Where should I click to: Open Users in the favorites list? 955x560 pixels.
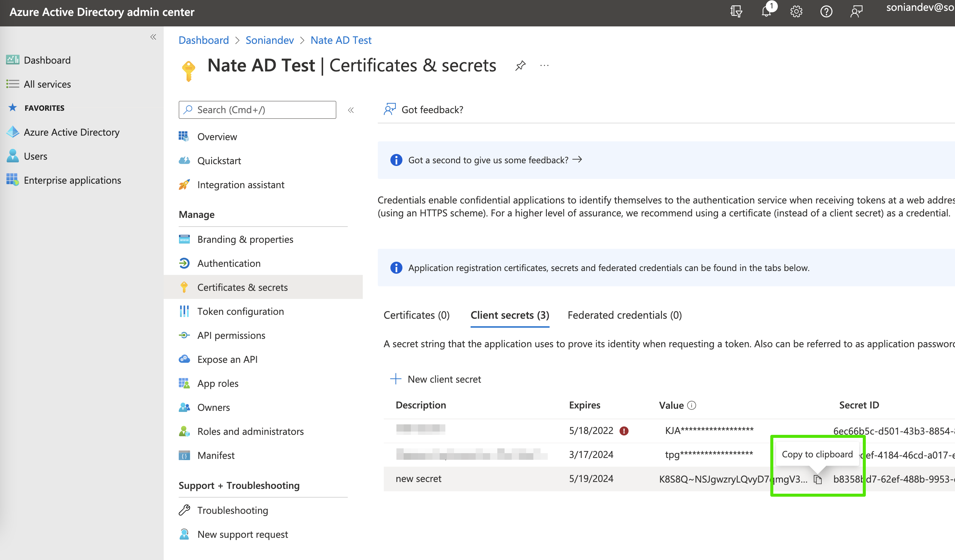pos(35,156)
